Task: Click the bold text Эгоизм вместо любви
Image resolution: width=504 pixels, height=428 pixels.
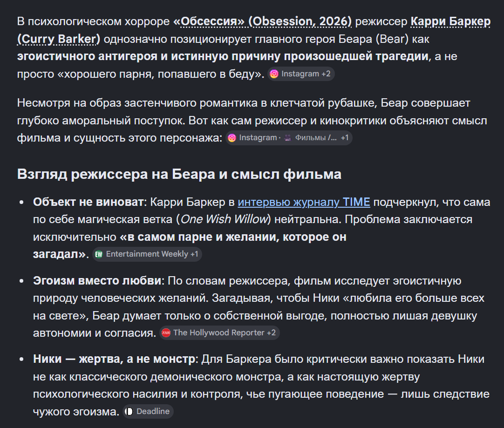Action: 97,281
